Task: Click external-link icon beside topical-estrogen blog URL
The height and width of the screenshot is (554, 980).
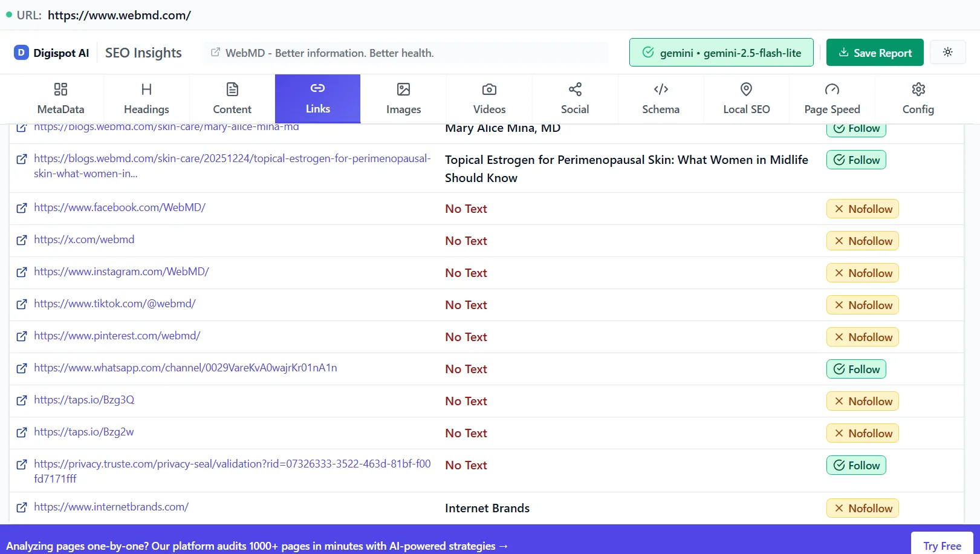Action: 22,159
